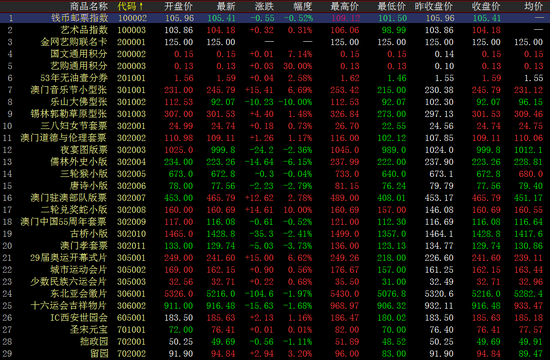Screen dimensions: 550x360
Task: Click the 30.00% change value
Action: pos(297,66)
